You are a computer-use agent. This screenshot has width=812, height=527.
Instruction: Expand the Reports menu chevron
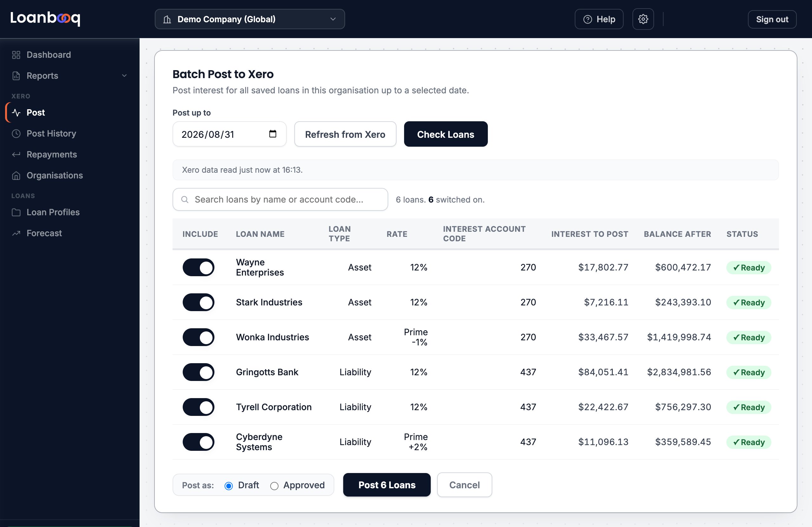tap(124, 76)
